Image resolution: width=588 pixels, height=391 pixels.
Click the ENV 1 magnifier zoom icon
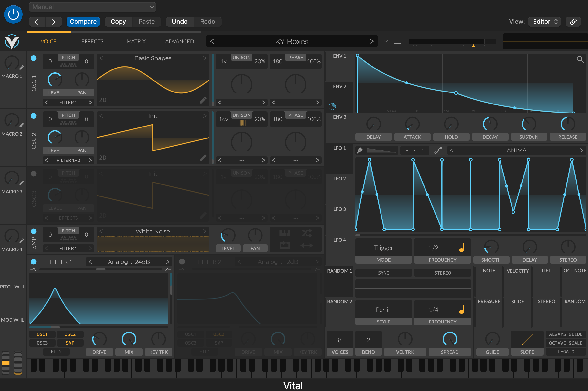pos(580,59)
